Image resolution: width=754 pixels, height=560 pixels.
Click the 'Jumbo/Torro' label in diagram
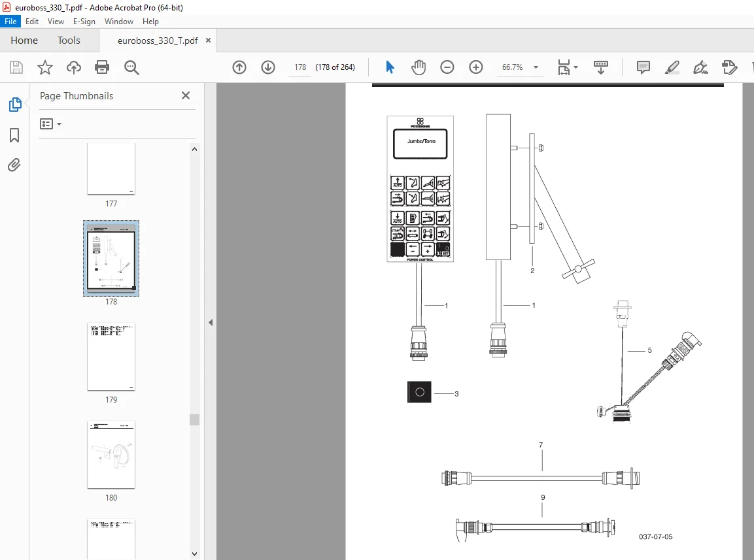[x=421, y=141]
